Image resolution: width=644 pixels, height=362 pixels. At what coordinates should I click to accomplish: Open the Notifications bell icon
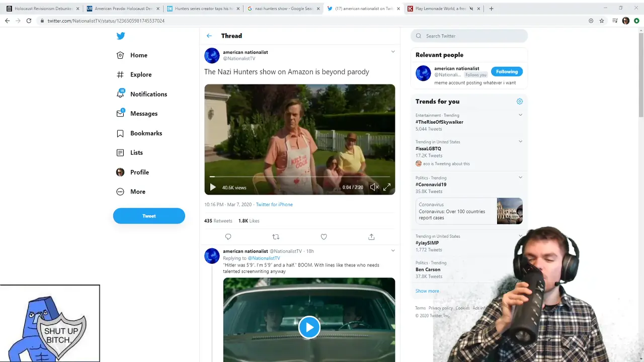(120, 94)
